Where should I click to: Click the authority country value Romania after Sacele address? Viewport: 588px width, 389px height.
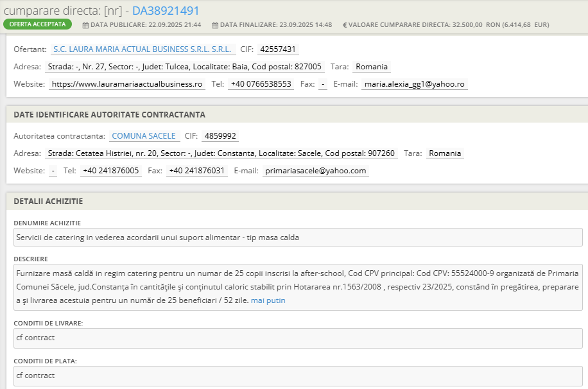tap(445, 153)
